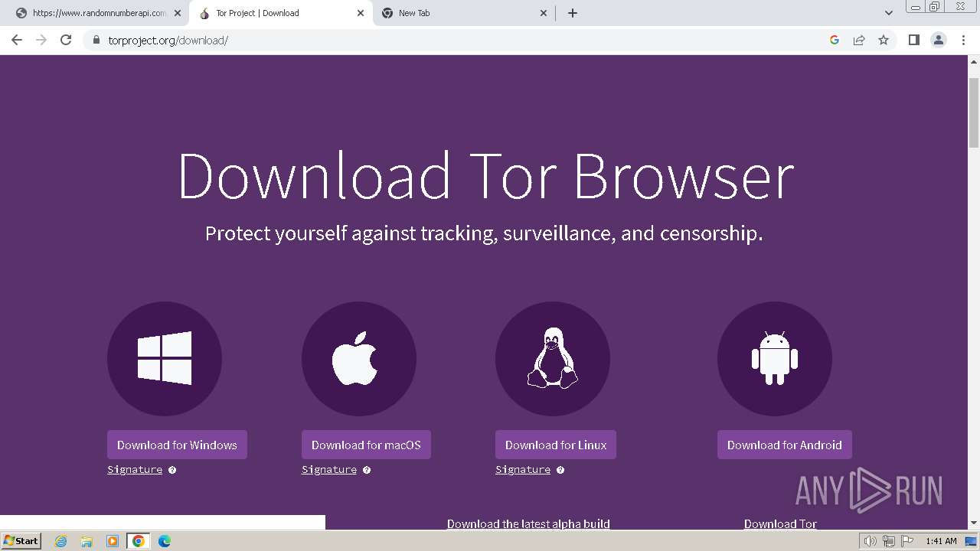The width and height of the screenshot is (980, 551).
Task: Open a new tab with plus button
Action: click(x=573, y=13)
